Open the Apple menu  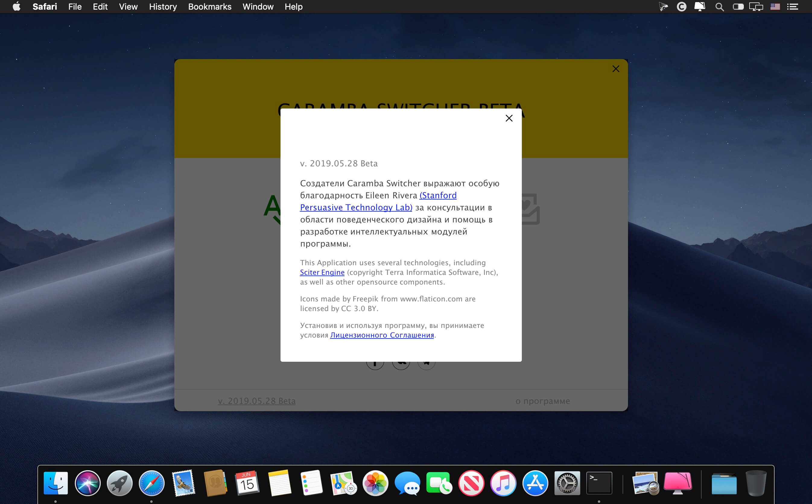16,7
